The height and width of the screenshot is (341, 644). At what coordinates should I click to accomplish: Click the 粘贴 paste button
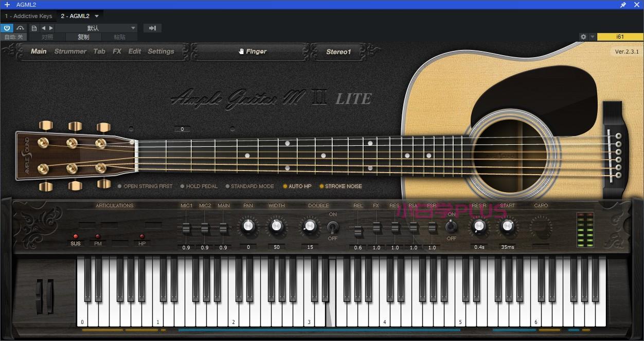pyautogui.click(x=119, y=37)
